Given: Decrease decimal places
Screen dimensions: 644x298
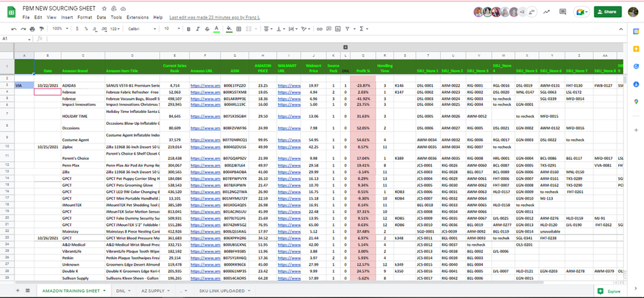Looking at the screenshot, I should (95, 29).
